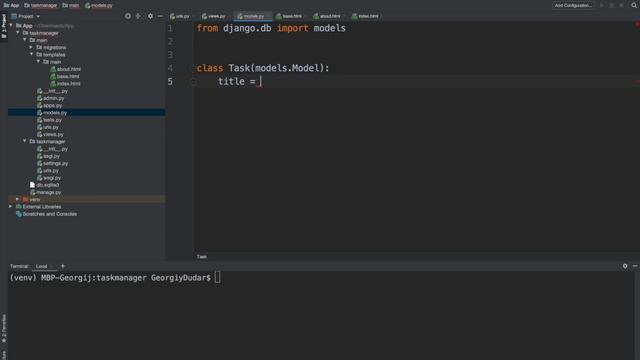The image size is (640, 360).
Task: Click the Scratches and Consoles icon
Action: (18, 214)
